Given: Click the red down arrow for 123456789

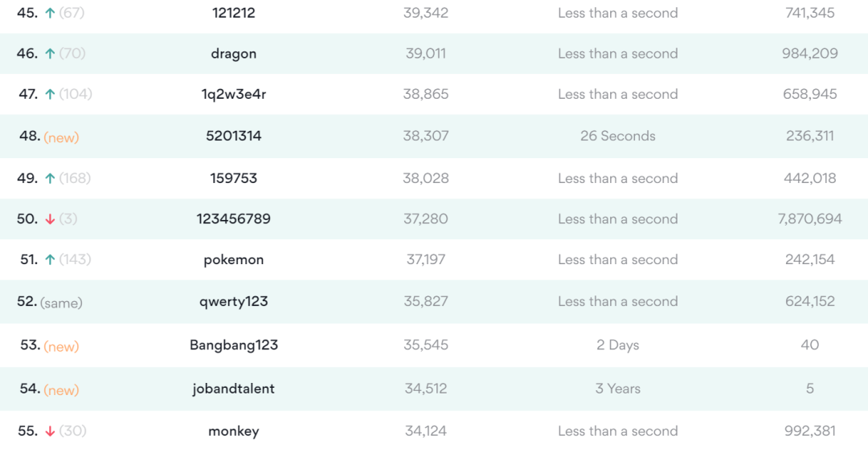Looking at the screenshot, I should pos(50,219).
